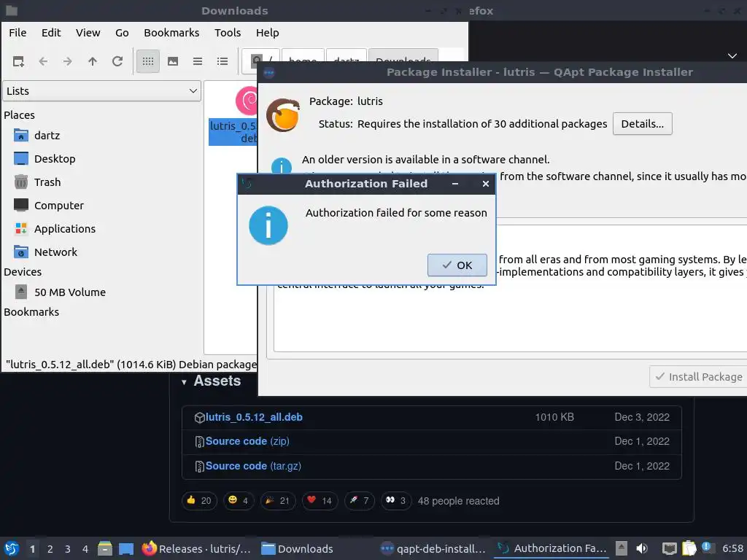Screen dimensions: 747x560
Task: Open Trash in Places sidebar
Action: pyautogui.click(x=47, y=182)
